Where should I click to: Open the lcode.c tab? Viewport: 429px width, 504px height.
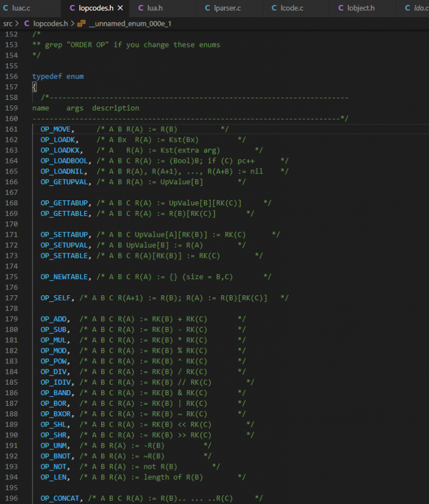(295, 8)
